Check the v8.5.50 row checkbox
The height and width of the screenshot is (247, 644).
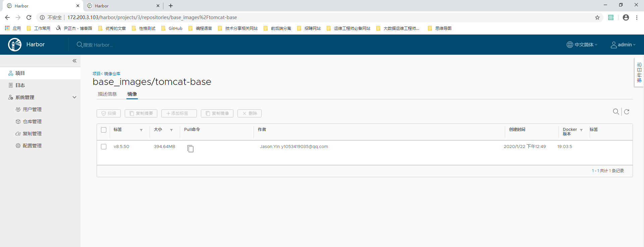(x=104, y=147)
